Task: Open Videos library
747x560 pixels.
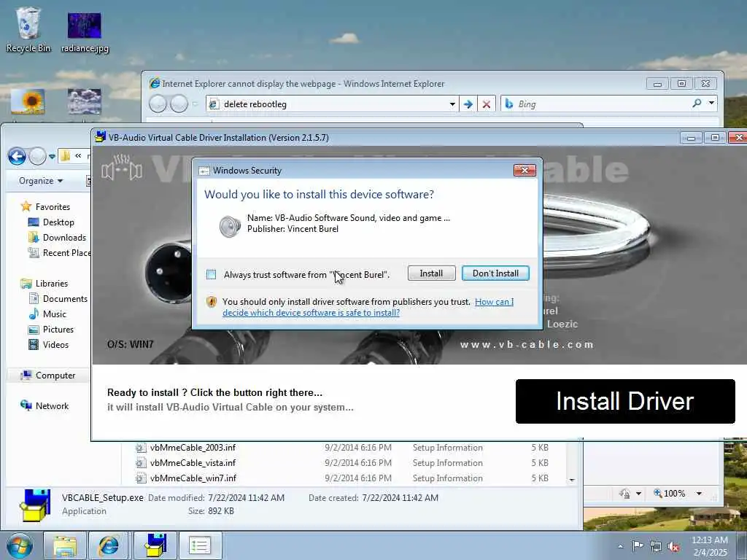Action: click(x=49, y=344)
